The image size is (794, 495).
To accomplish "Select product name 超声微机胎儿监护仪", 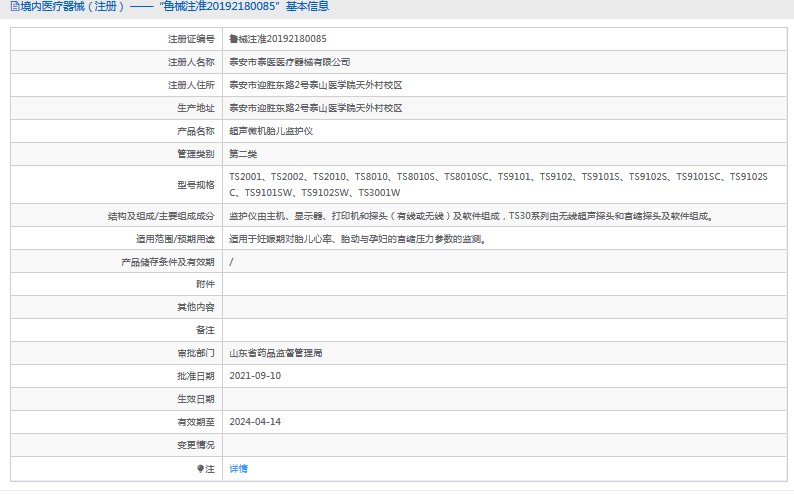I will [271, 131].
